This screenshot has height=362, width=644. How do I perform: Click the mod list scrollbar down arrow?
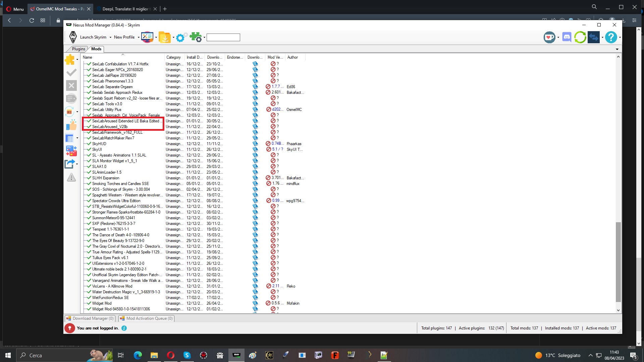pyautogui.click(x=618, y=310)
